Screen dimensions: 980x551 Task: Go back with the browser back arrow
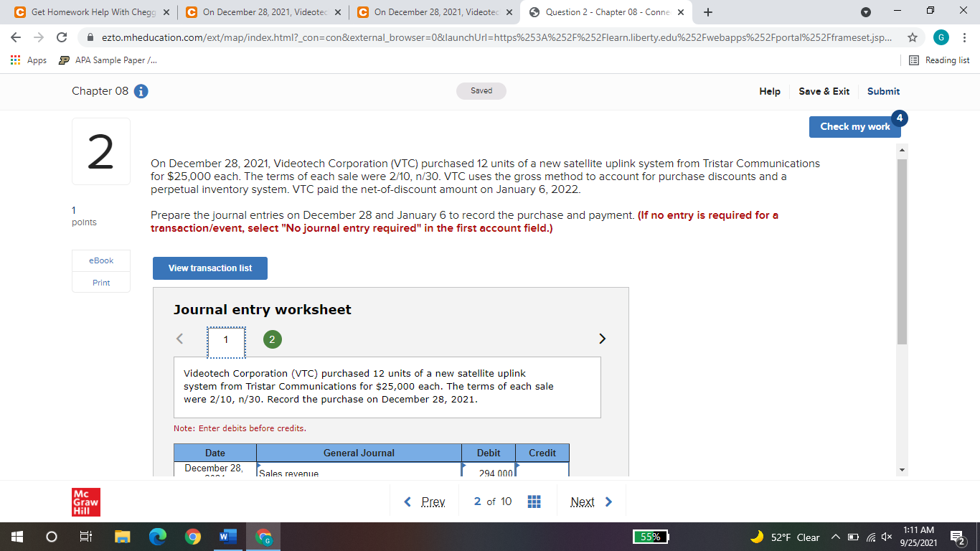click(x=17, y=37)
